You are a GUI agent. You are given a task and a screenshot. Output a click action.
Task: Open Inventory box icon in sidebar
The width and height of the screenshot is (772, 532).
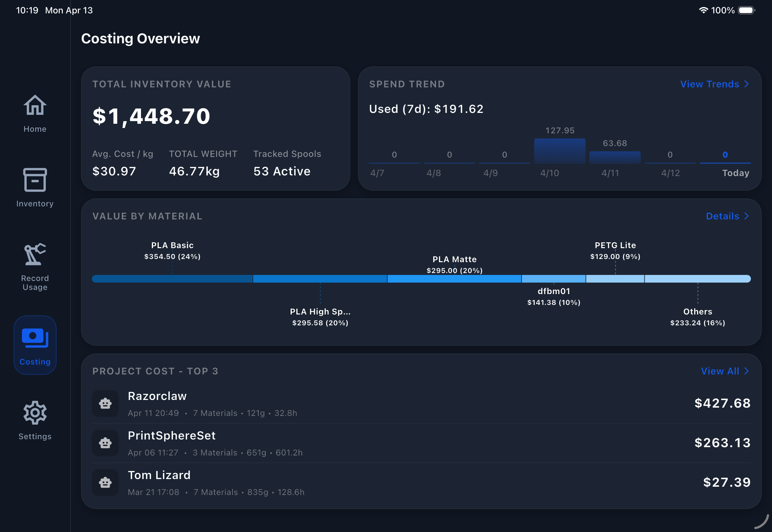tap(35, 180)
